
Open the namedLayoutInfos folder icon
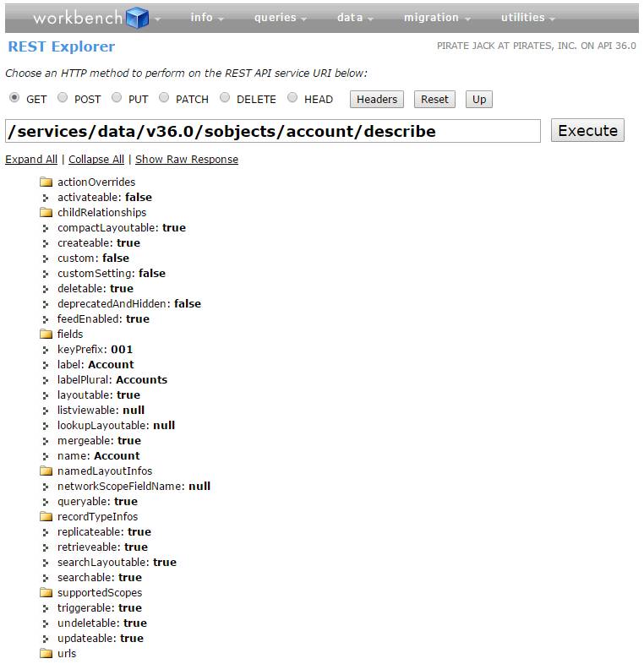click(x=46, y=471)
